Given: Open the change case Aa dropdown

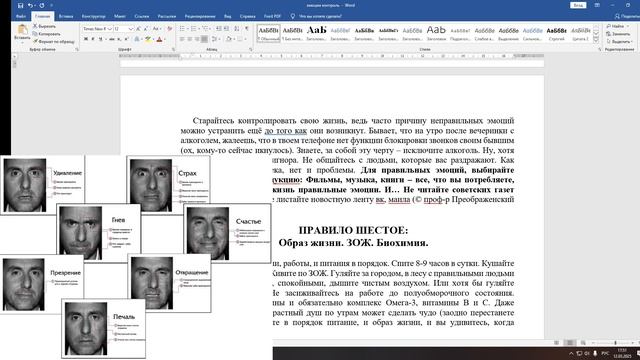Looking at the screenshot, I should (x=157, y=29).
